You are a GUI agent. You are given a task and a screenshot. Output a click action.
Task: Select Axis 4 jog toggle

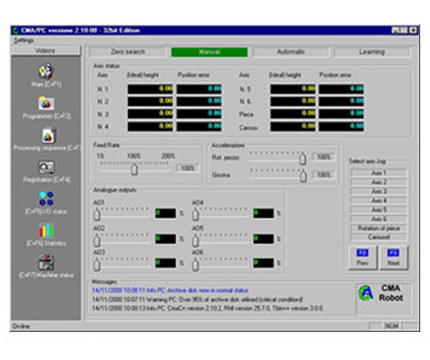[379, 200]
